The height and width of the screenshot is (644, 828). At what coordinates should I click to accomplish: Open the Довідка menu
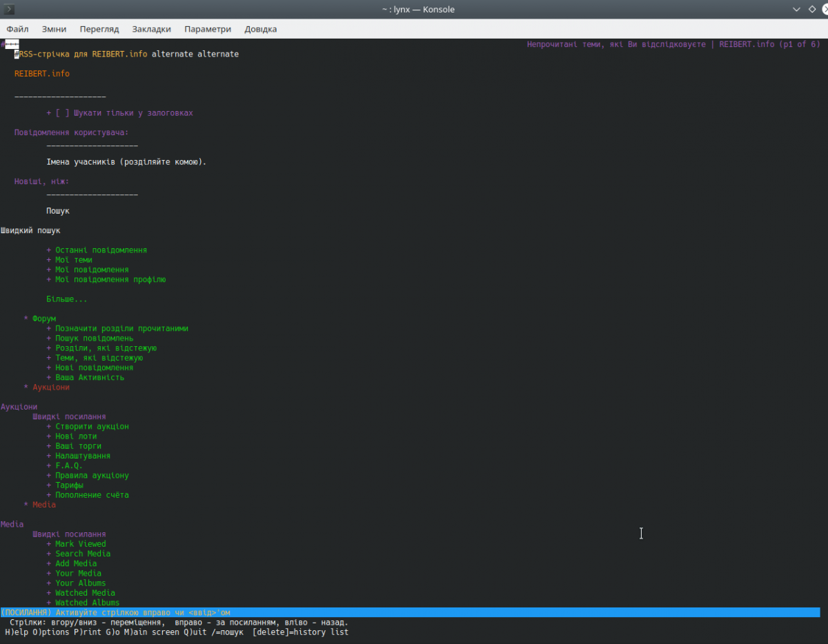(261, 29)
